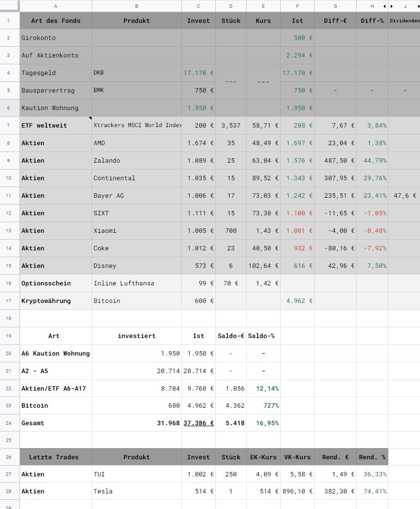Click the note indicator triangle on the Xtrackers cell

(x=90, y=118)
